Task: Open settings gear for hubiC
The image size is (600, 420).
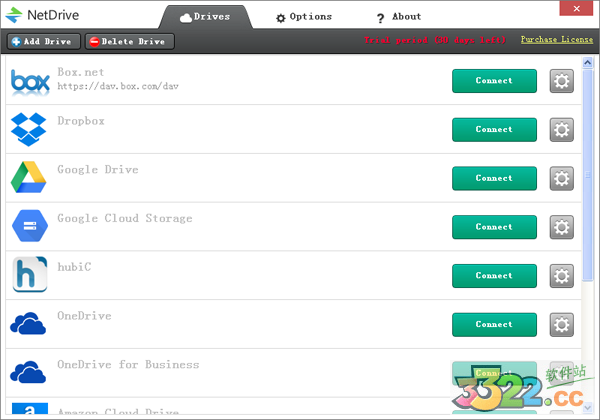Action: (561, 276)
